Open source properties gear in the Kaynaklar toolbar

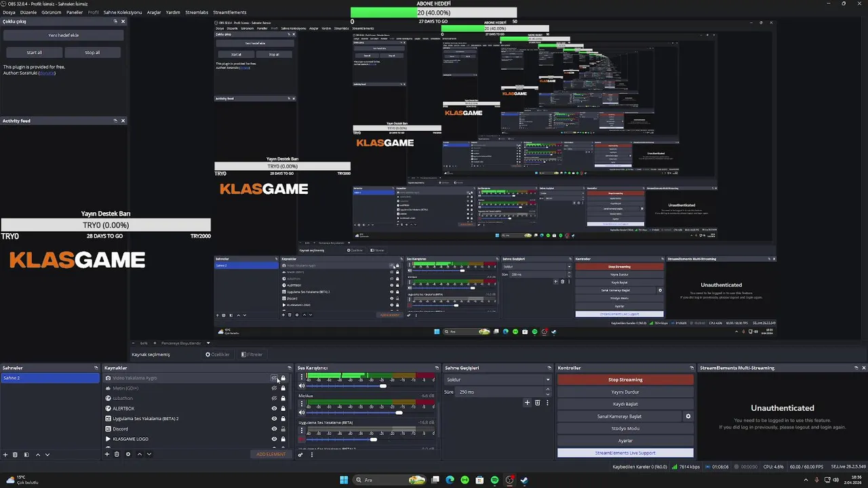pos(127,454)
